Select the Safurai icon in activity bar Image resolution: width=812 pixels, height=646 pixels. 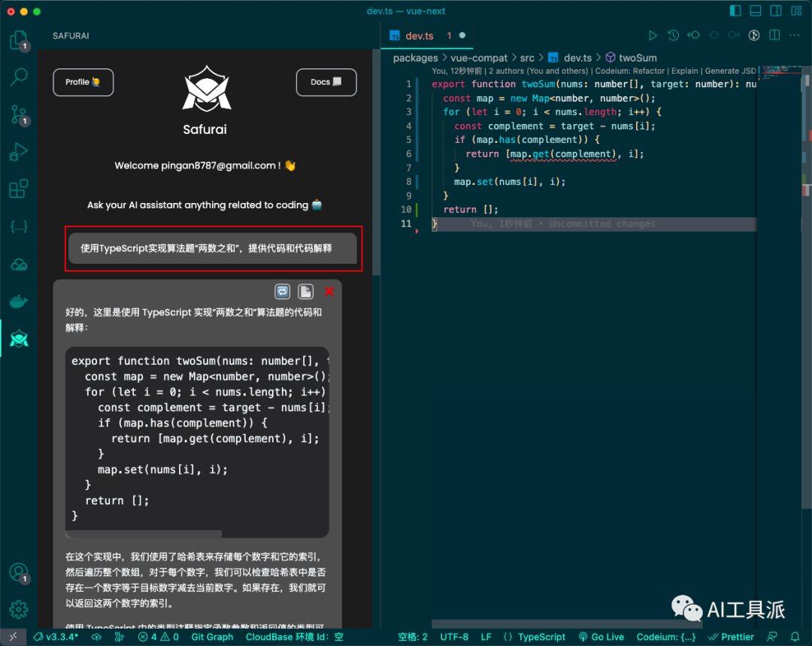point(19,339)
